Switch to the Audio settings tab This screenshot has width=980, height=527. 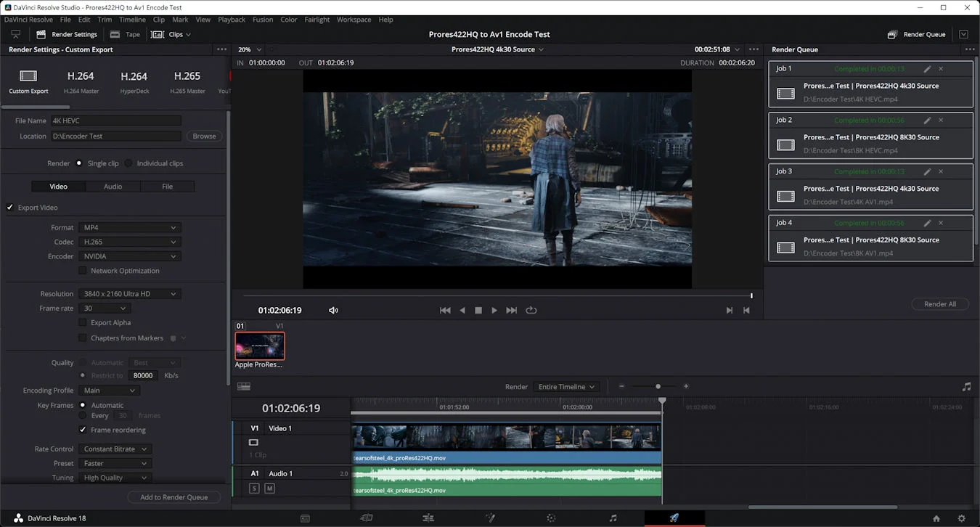click(113, 187)
